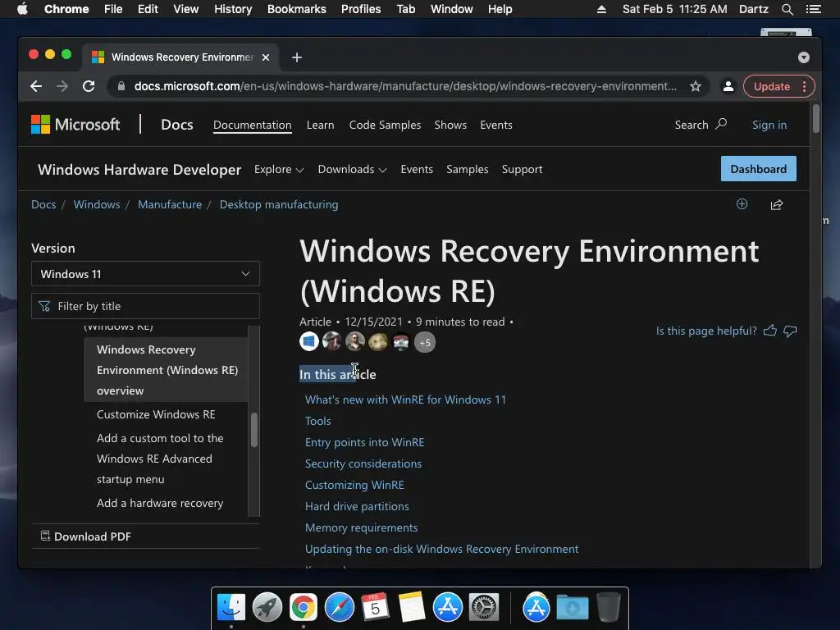840x630 pixels.
Task: Open the Docs home link
Action: [177, 125]
